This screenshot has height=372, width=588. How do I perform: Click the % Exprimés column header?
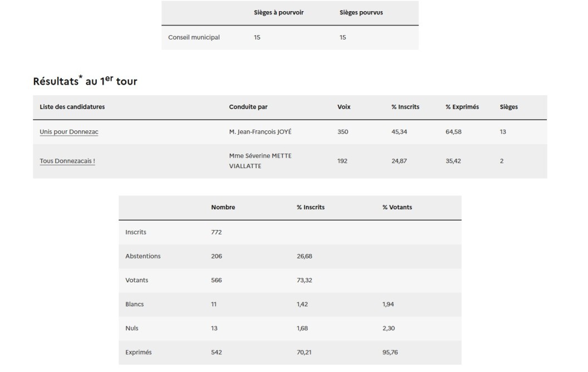click(462, 107)
